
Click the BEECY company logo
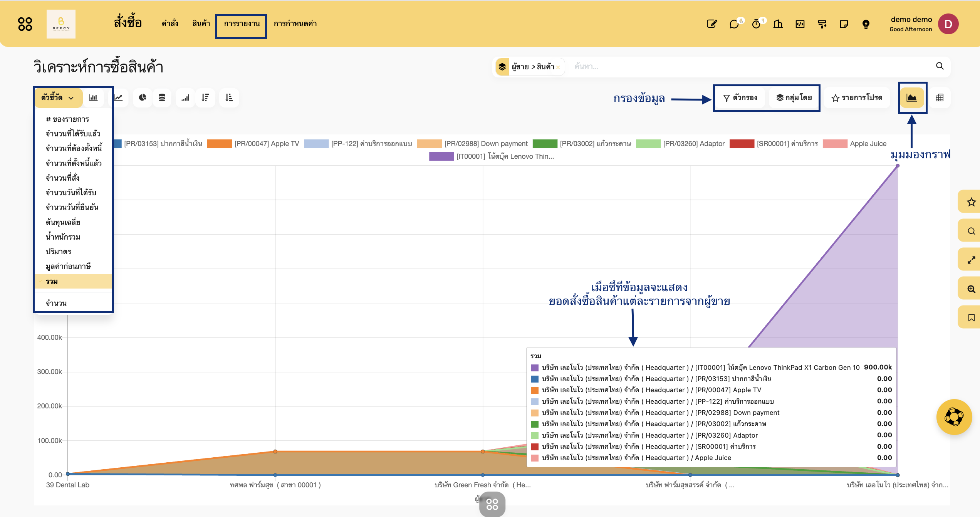61,24
